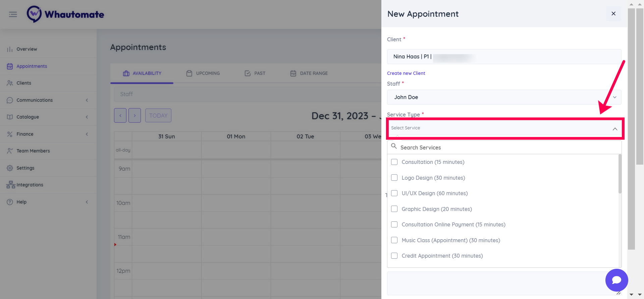Open the Date Range tab
The width and height of the screenshot is (644, 299).
[x=309, y=73]
